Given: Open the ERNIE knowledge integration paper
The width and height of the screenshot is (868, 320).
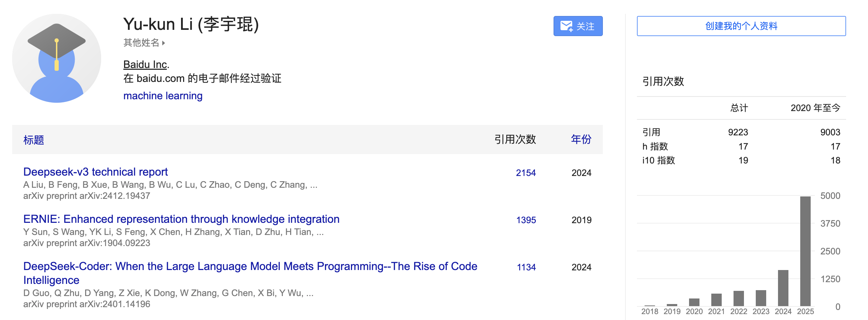Looking at the screenshot, I should point(181,219).
